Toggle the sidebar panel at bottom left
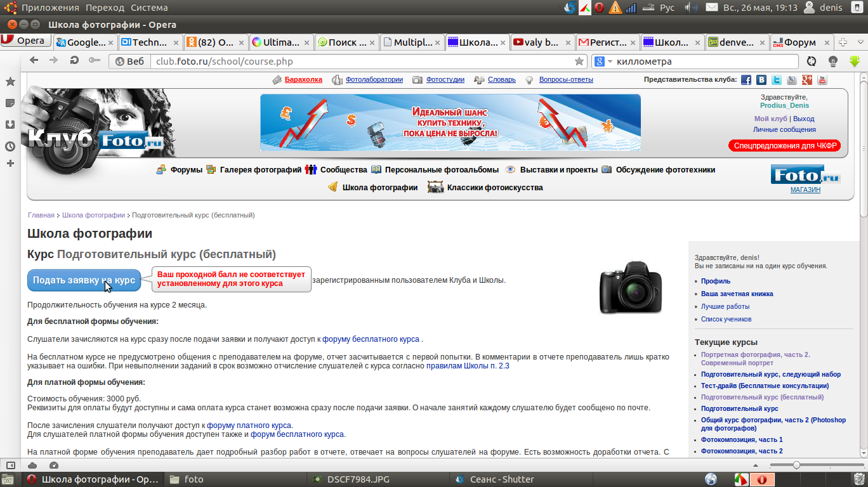This screenshot has height=487, width=868. click(x=11, y=465)
